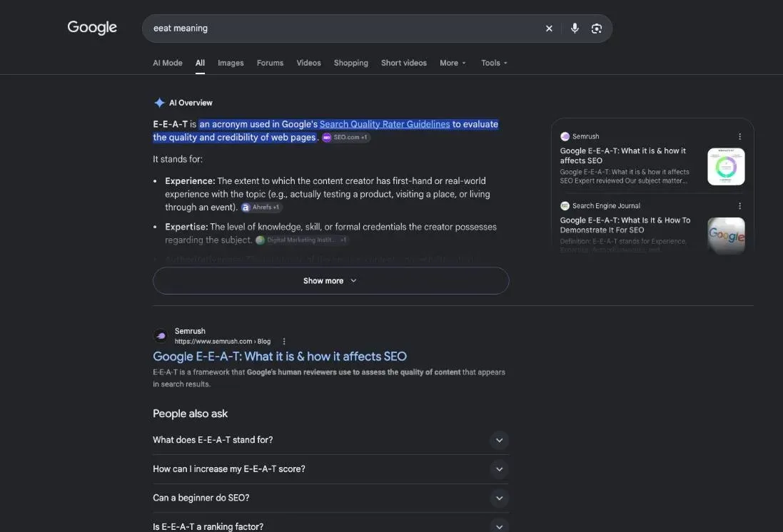Expand "Can a beginner do SEO?" question
783x532 pixels.
(330, 498)
